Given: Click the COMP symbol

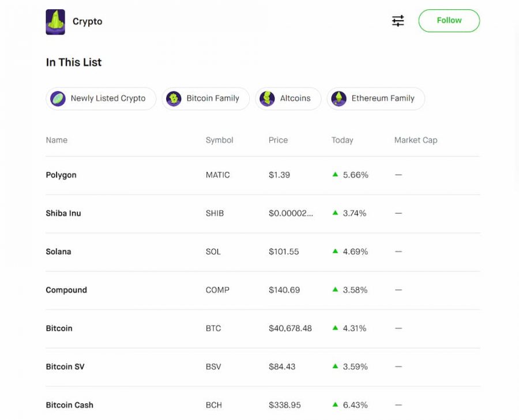Looking at the screenshot, I should (x=217, y=290).
